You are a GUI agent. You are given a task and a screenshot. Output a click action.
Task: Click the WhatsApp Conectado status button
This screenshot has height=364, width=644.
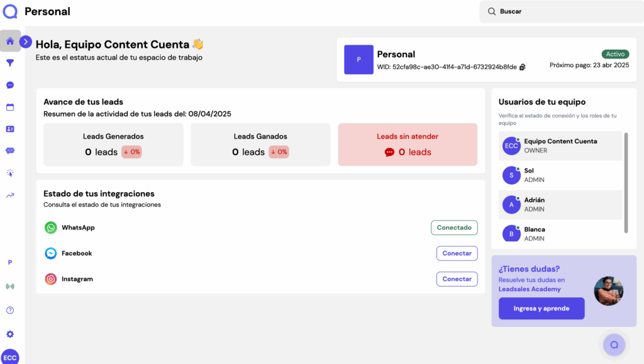pyautogui.click(x=454, y=227)
